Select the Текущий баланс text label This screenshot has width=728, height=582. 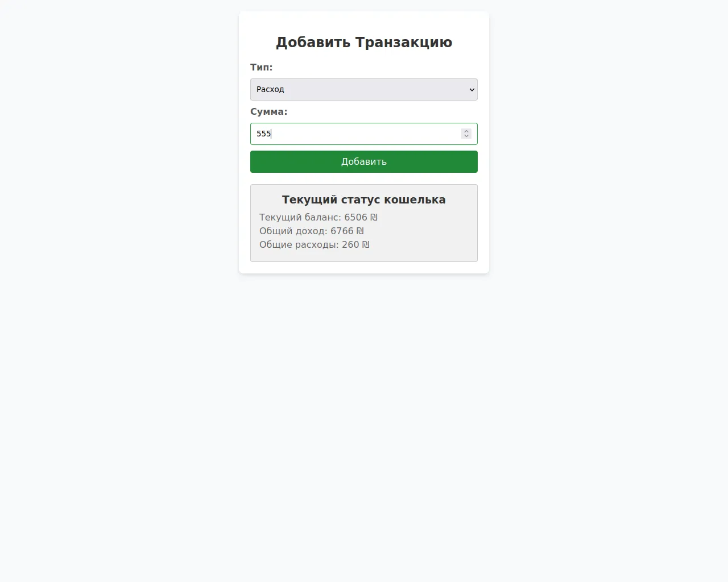300,217
